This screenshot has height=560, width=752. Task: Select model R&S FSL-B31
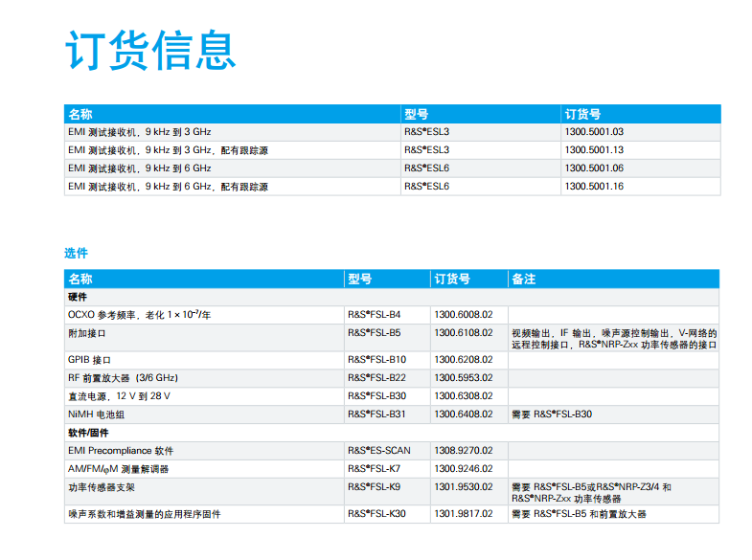(377, 414)
